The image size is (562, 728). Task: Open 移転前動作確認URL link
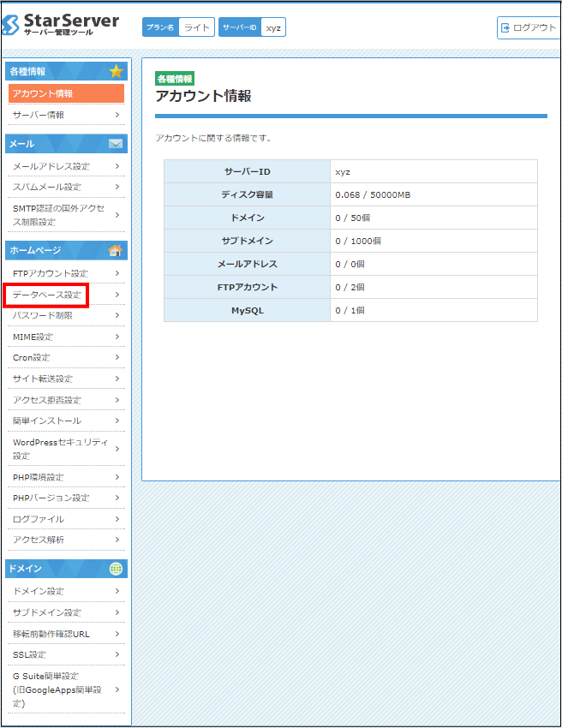tap(66, 634)
